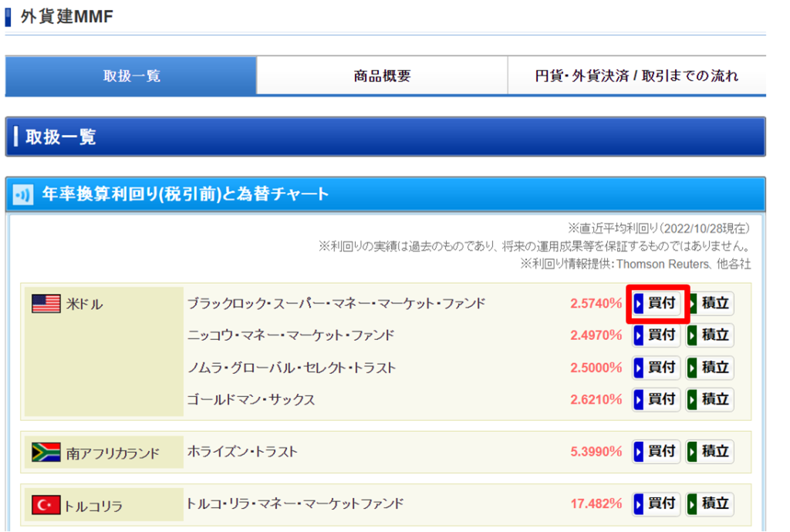Screen dimensions: 790x532
Task: Click the arrow icon on ゴールドマン・サックス 積立 button
Action: tap(694, 399)
